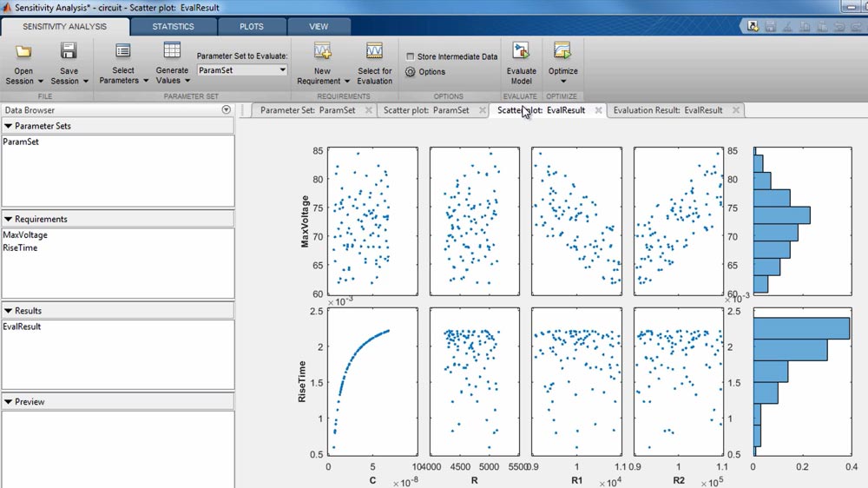
Task: Collapse the Requirements section
Action: coord(9,220)
